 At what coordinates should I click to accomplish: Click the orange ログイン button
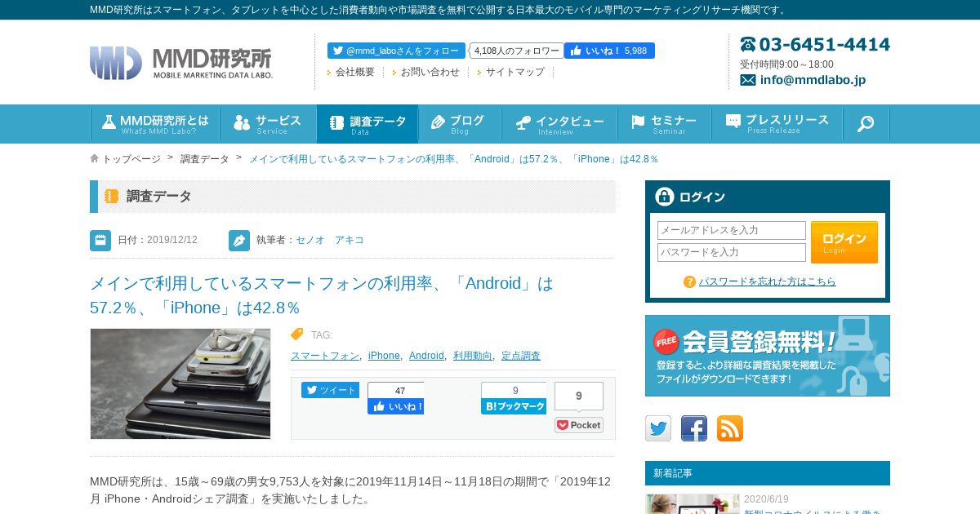click(844, 241)
